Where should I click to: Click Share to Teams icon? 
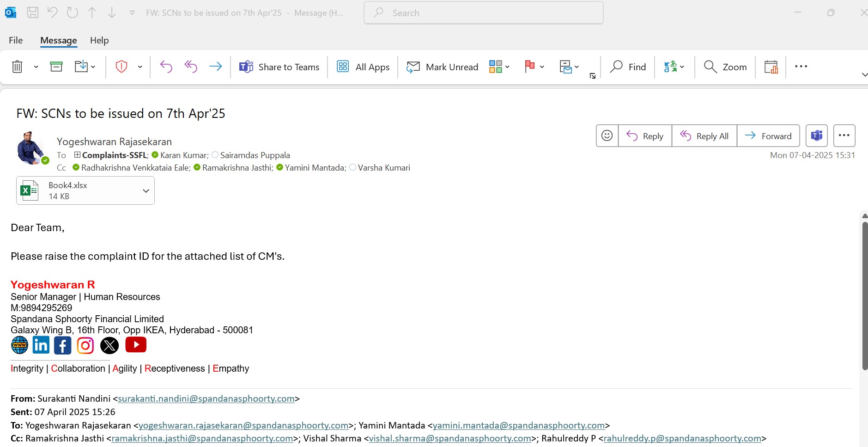(246, 67)
